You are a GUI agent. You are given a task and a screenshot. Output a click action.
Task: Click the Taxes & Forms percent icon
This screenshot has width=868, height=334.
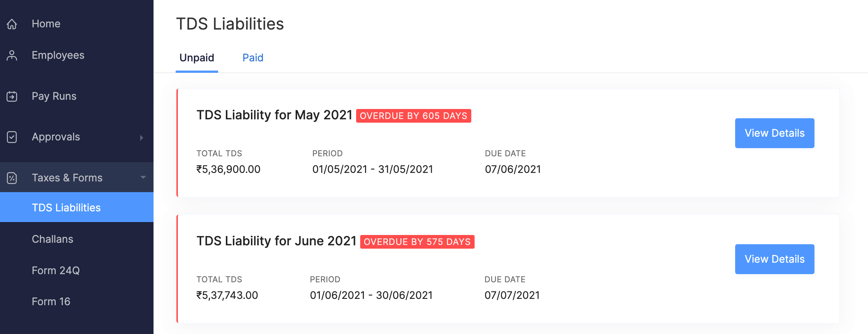(12, 178)
